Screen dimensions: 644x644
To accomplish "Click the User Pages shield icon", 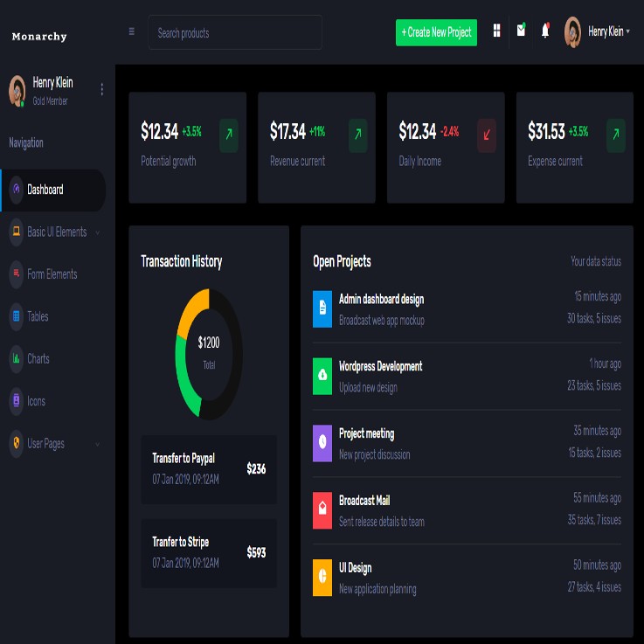I will pyautogui.click(x=17, y=443).
